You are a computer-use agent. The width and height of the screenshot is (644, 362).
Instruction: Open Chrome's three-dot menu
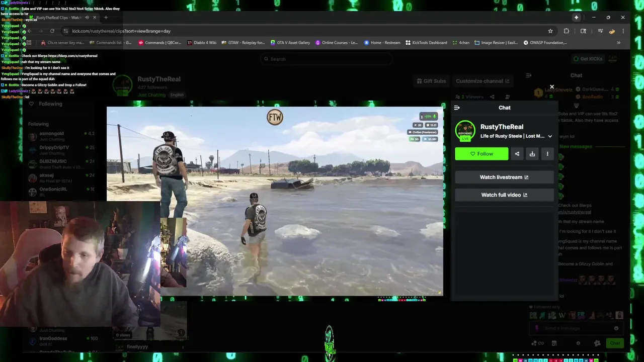pos(623,31)
